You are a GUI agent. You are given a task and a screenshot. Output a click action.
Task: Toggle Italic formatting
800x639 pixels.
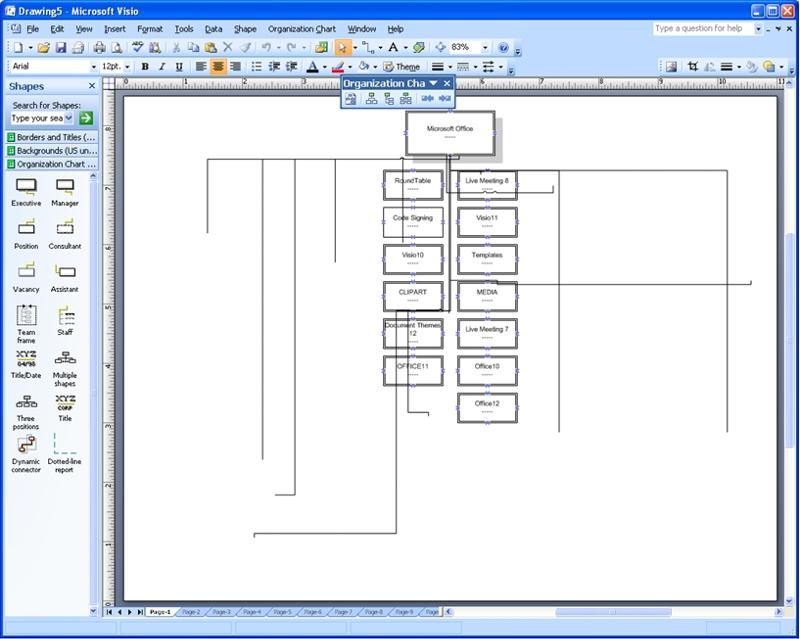[162, 66]
